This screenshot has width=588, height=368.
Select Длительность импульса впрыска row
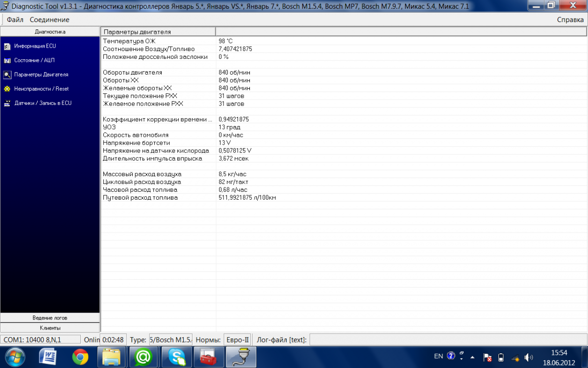coord(343,158)
